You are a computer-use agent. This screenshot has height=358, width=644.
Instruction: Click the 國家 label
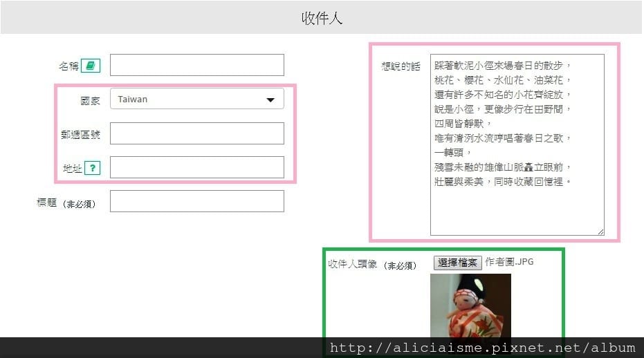(91, 101)
